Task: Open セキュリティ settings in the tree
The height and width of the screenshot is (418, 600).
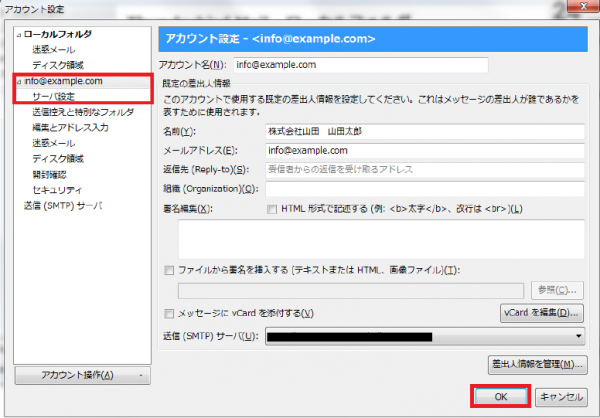Action: pyautogui.click(x=56, y=189)
